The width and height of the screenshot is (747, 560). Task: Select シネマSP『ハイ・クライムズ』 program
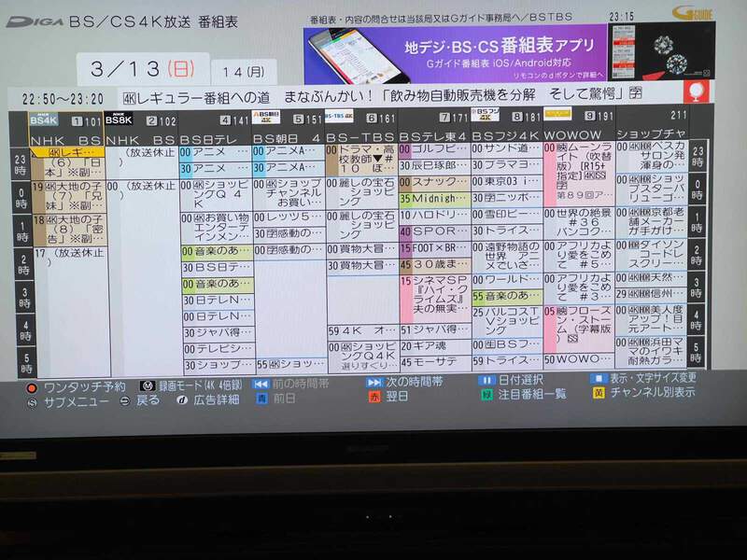tap(435, 300)
